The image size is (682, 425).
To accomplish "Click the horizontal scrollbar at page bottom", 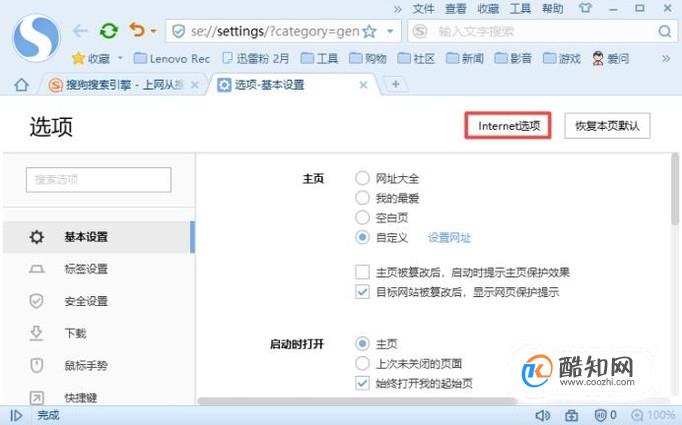I will coord(357,401).
